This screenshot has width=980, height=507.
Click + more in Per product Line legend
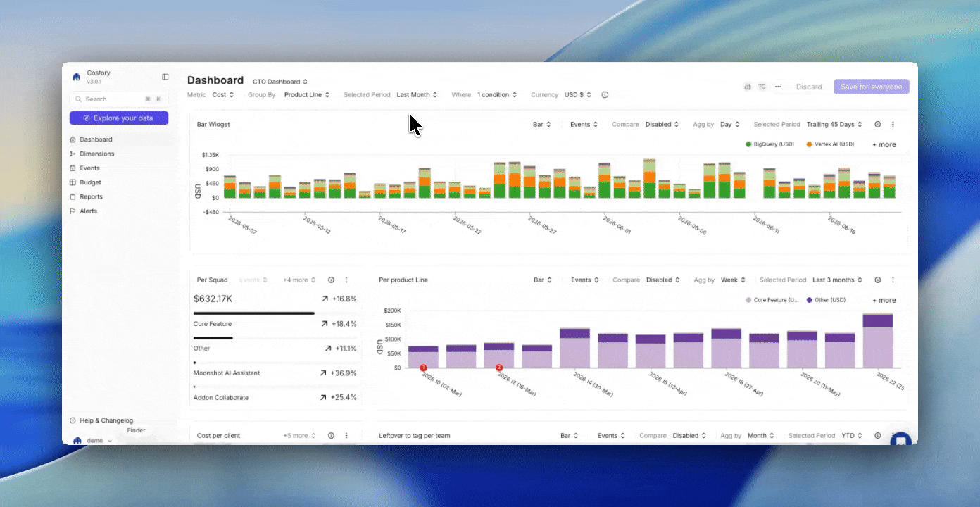point(884,300)
